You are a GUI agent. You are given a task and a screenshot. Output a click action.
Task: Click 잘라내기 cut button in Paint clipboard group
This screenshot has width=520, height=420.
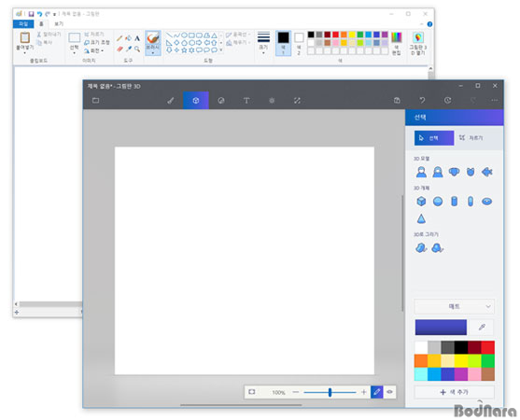point(49,35)
